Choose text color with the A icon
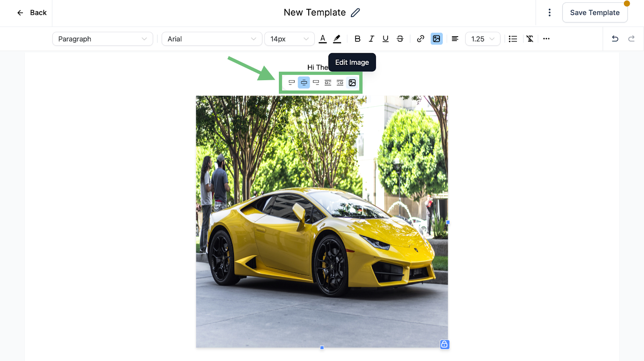Viewport: 644px width, 361px height. [x=323, y=39]
